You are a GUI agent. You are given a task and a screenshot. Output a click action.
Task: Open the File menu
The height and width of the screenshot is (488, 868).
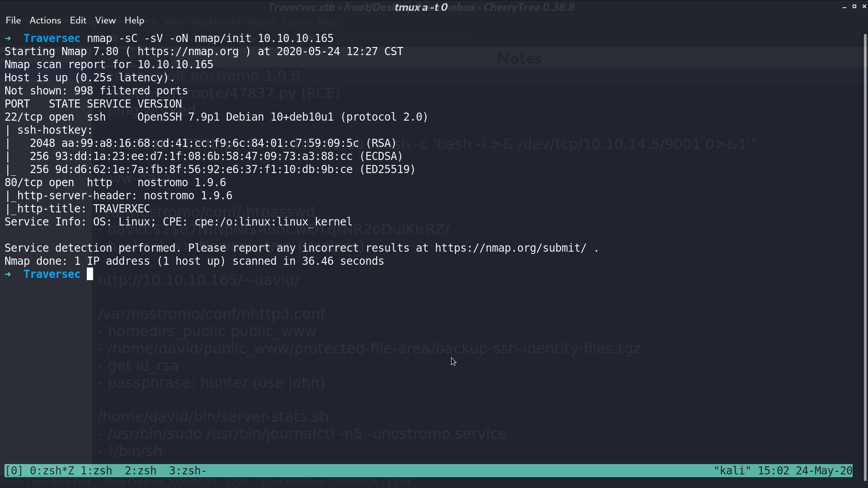click(x=13, y=20)
